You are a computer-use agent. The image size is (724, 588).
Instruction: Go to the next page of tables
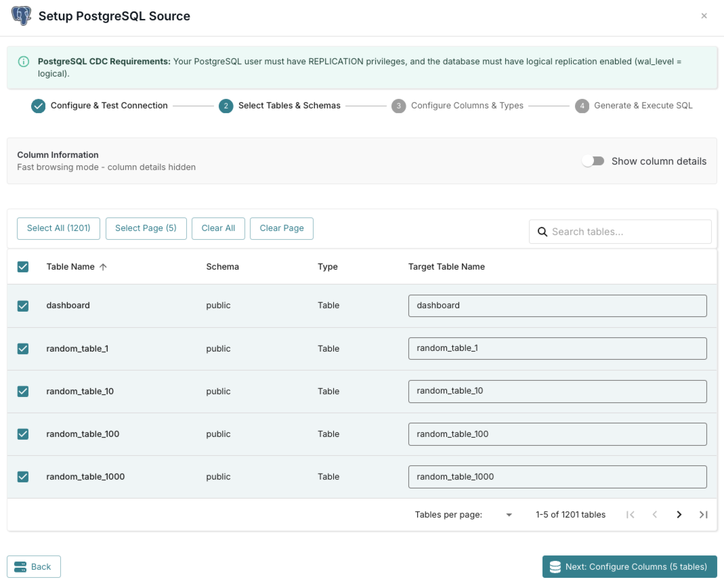point(679,515)
